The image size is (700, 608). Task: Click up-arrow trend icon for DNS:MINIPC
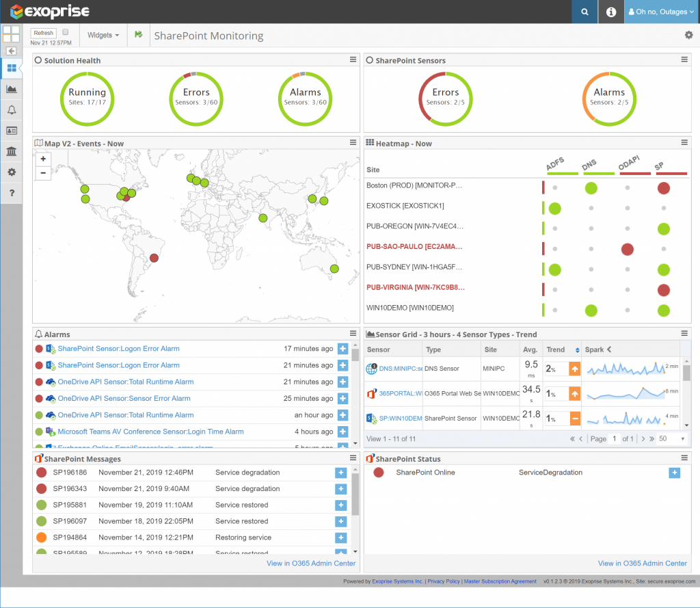tap(574, 369)
